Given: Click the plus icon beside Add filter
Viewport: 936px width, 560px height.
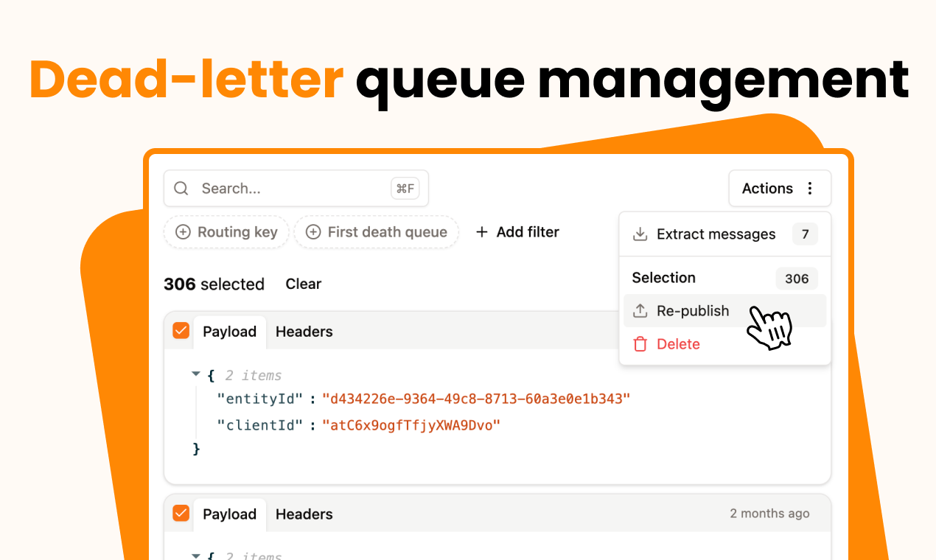Looking at the screenshot, I should pos(482,232).
